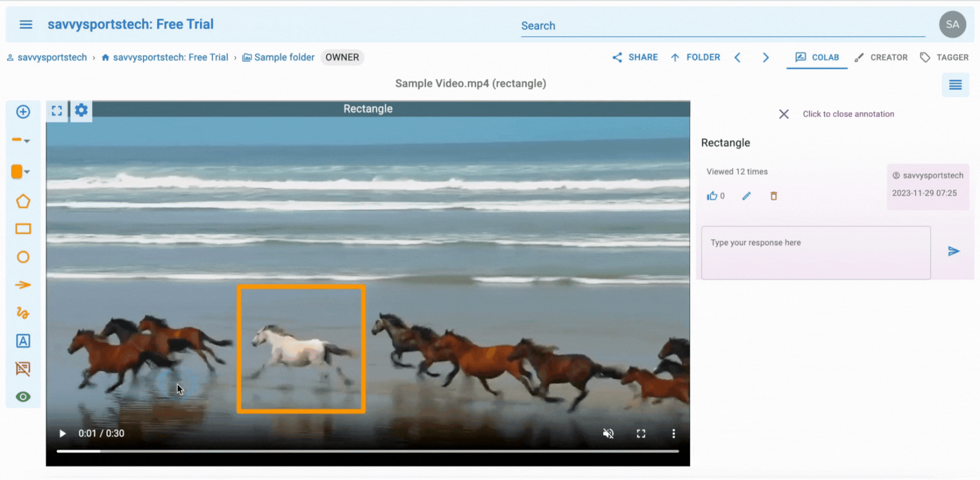Switch to the TAGGER tab
Viewport: 980px width, 480px height.
tap(944, 57)
